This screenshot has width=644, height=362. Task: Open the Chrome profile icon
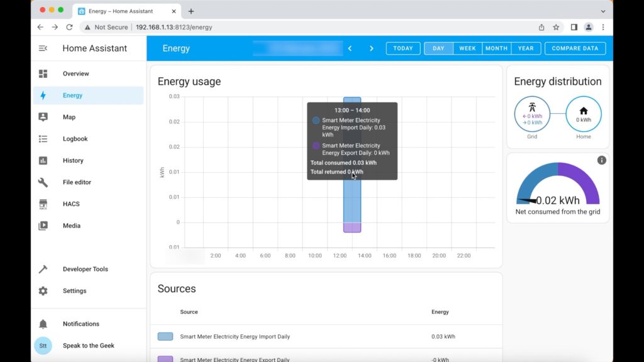(x=589, y=27)
